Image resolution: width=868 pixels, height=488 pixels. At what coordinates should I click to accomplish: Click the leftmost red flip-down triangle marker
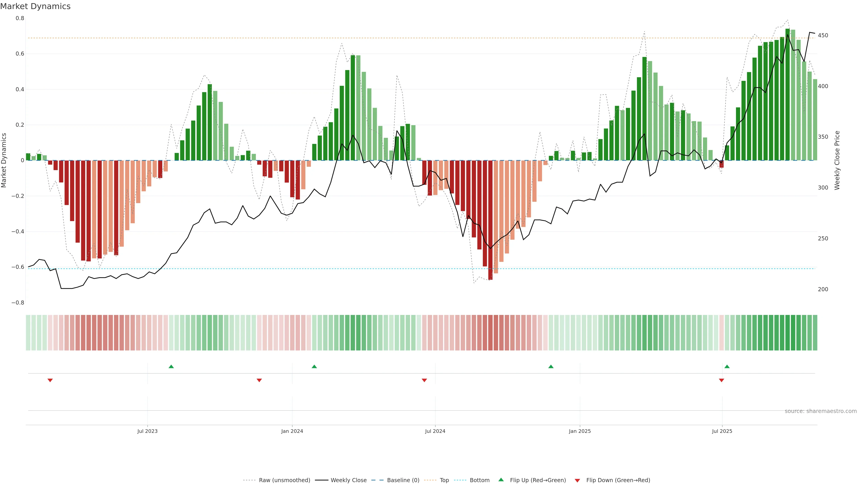click(50, 380)
